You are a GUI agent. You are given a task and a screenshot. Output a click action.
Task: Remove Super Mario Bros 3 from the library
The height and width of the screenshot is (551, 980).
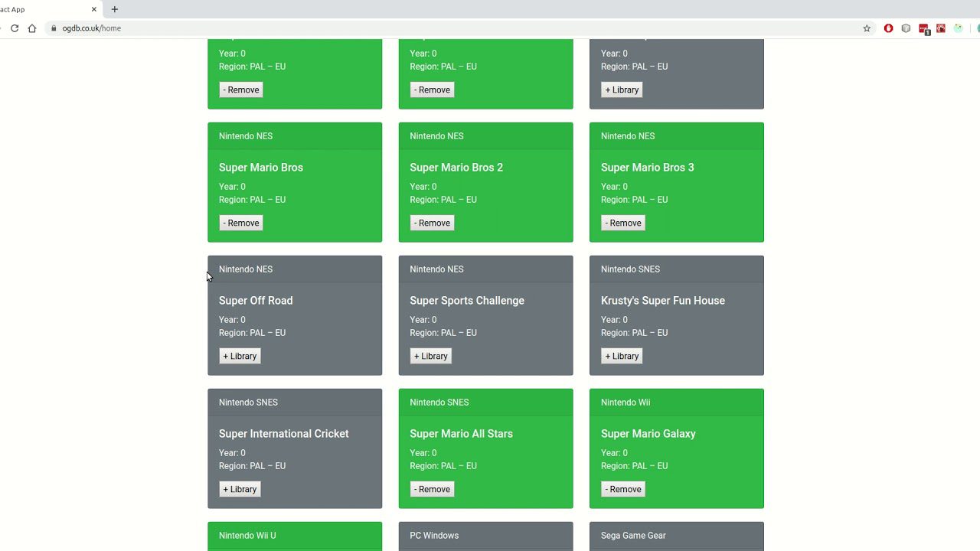coord(622,223)
